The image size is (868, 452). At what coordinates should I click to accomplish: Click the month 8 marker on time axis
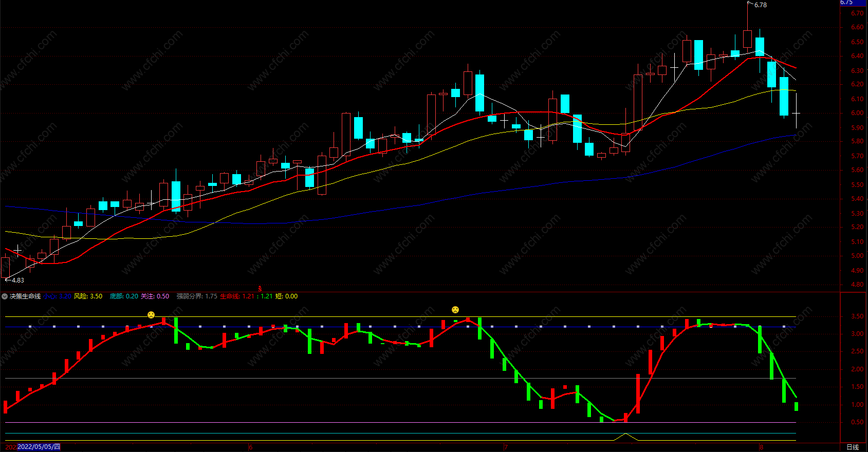click(762, 447)
